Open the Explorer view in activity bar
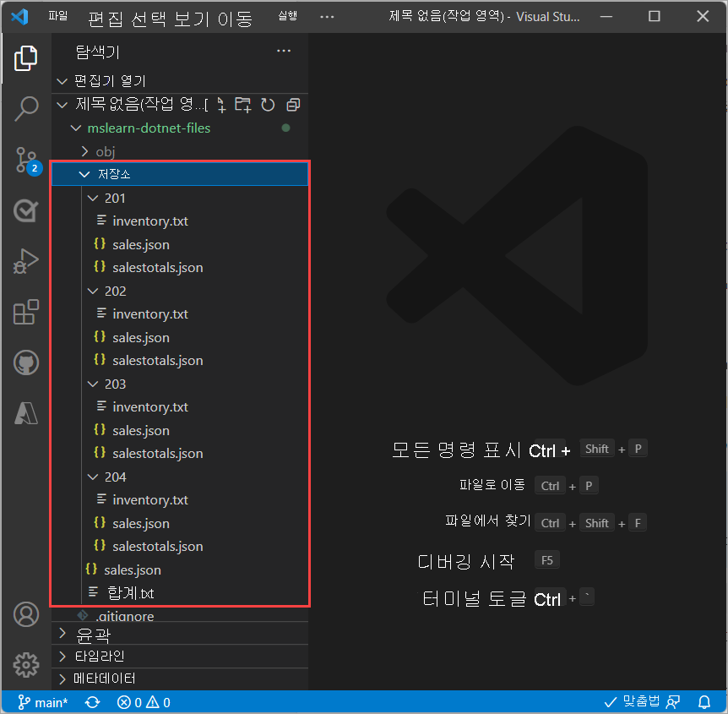The image size is (728, 714). tap(25, 58)
